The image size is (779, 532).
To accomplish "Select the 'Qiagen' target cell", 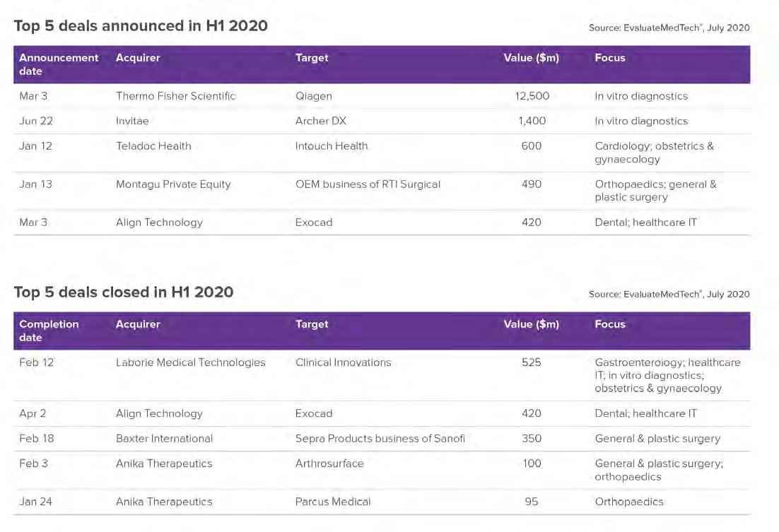I will click(313, 96).
